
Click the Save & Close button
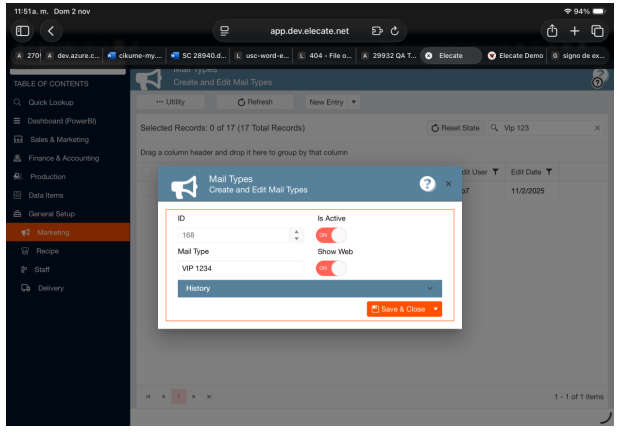(398, 309)
